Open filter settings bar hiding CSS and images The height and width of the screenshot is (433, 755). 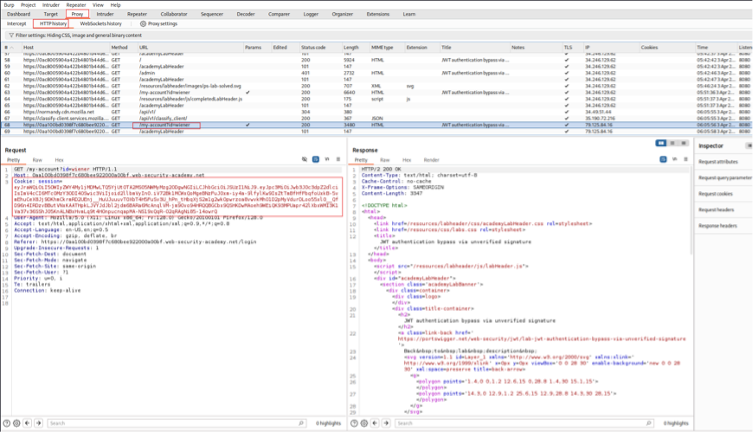click(75, 36)
